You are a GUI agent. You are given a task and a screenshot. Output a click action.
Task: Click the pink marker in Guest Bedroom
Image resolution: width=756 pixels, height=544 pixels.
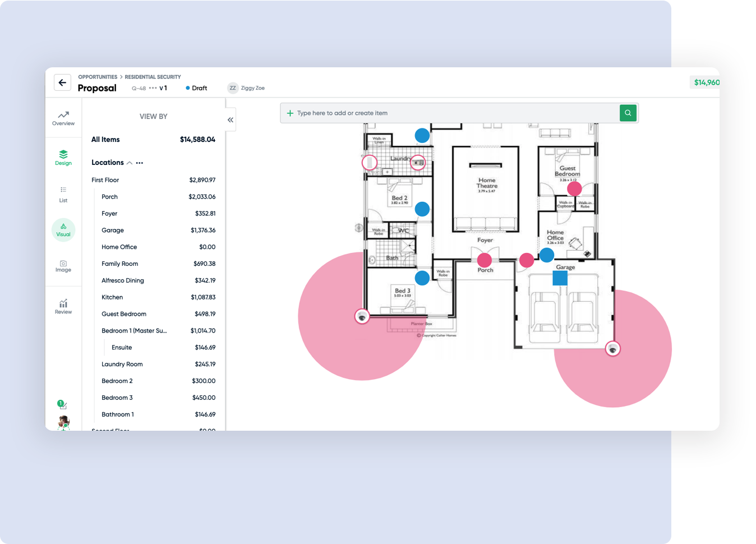coord(574,188)
